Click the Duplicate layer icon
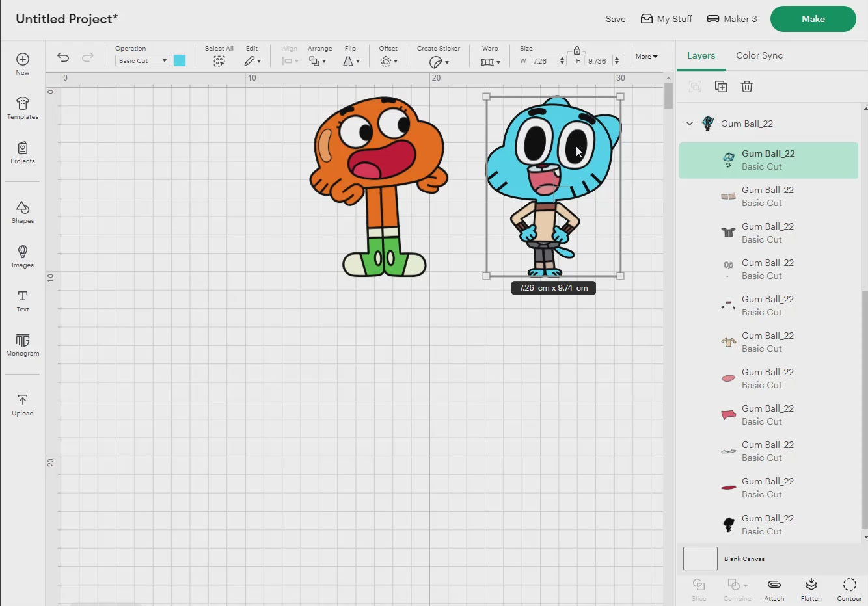This screenshot has width=868, height=606. click(x=721, y=86)
